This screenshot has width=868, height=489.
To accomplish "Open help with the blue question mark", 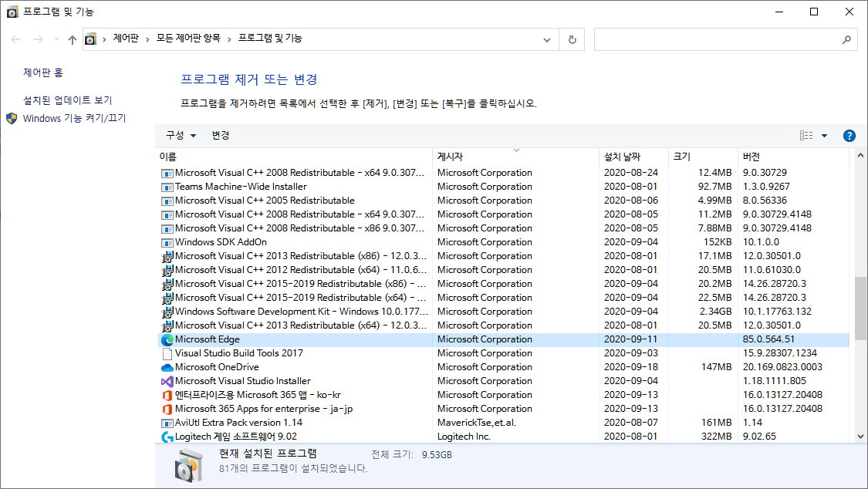I will (849, 136).
